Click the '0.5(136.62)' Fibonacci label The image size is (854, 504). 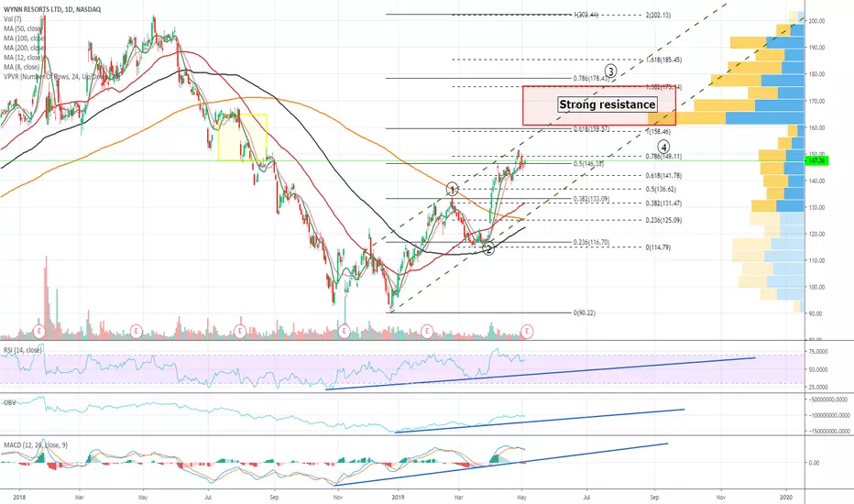[x=662, y=190]
